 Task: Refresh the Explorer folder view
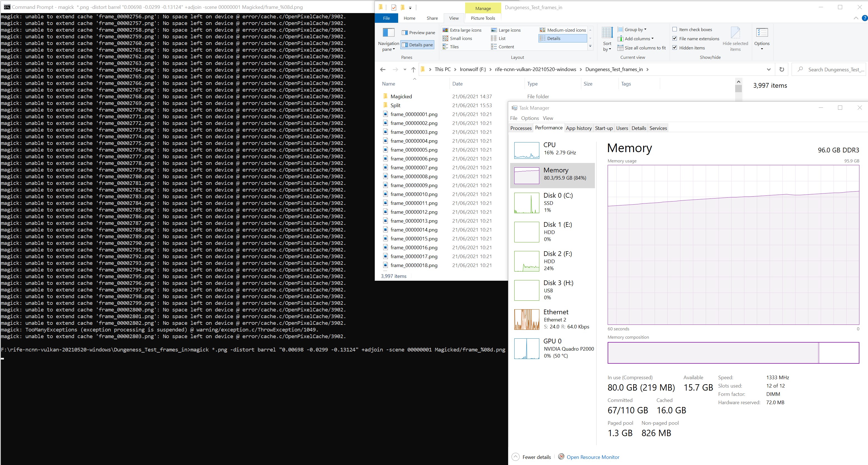pyautogui.click(x=782, y=69)
